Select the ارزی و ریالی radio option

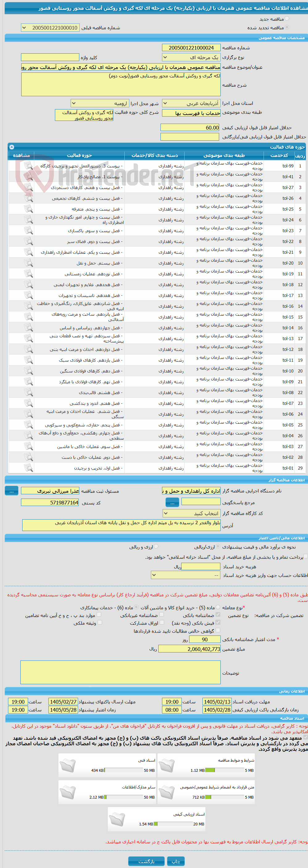point(156,546)
